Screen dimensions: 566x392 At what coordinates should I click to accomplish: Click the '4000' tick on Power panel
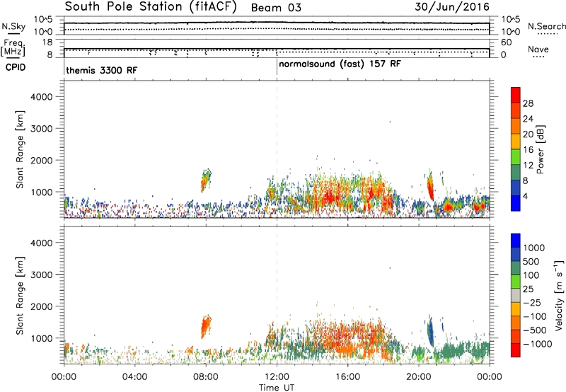click(42, 97)
